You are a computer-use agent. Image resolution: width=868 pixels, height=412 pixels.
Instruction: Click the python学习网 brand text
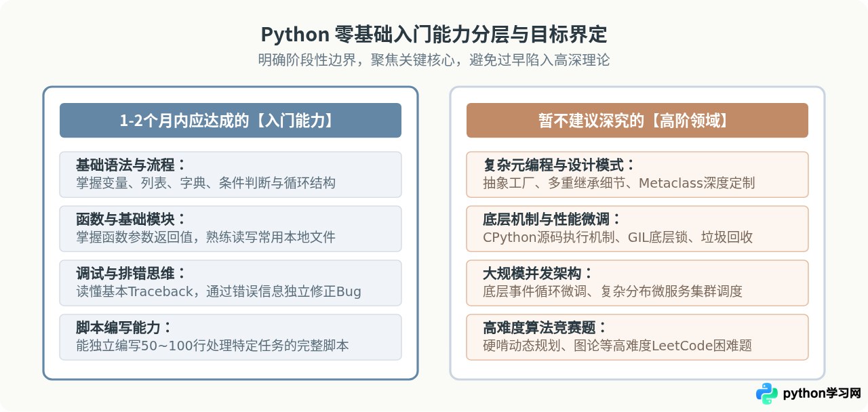point(822,394)
